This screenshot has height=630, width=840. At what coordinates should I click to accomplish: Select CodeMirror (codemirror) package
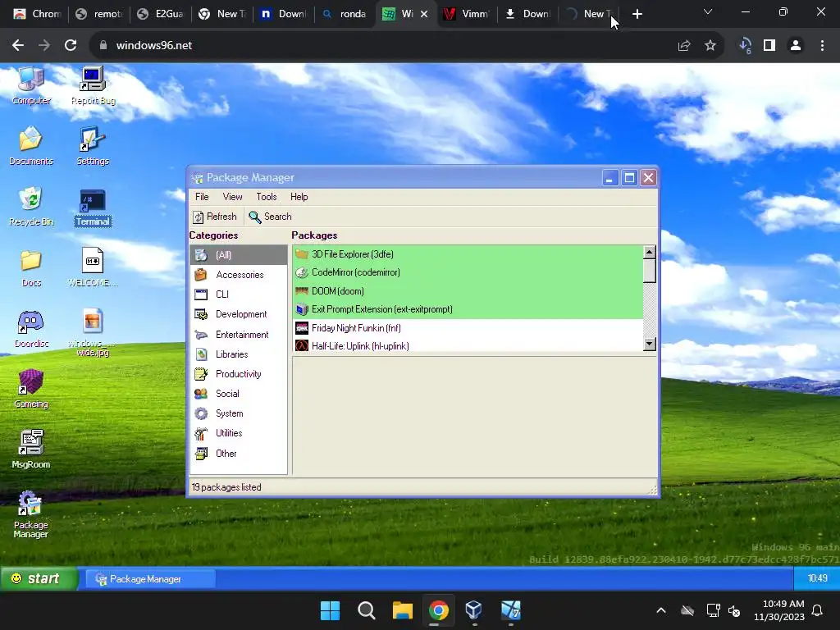tap(468, 272)
